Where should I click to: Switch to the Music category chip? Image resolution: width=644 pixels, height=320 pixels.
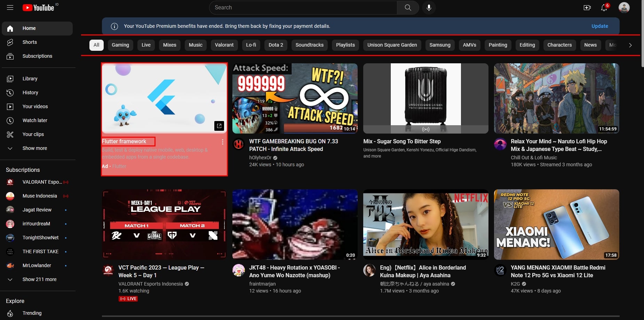point(196,45)
